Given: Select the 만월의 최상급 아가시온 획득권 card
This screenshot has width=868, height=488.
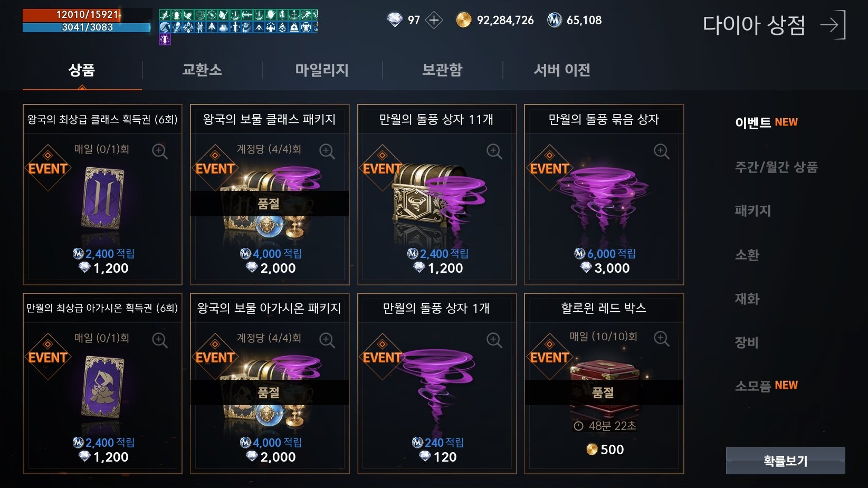Looking at the screenshot, I should (x=102, y=384).
